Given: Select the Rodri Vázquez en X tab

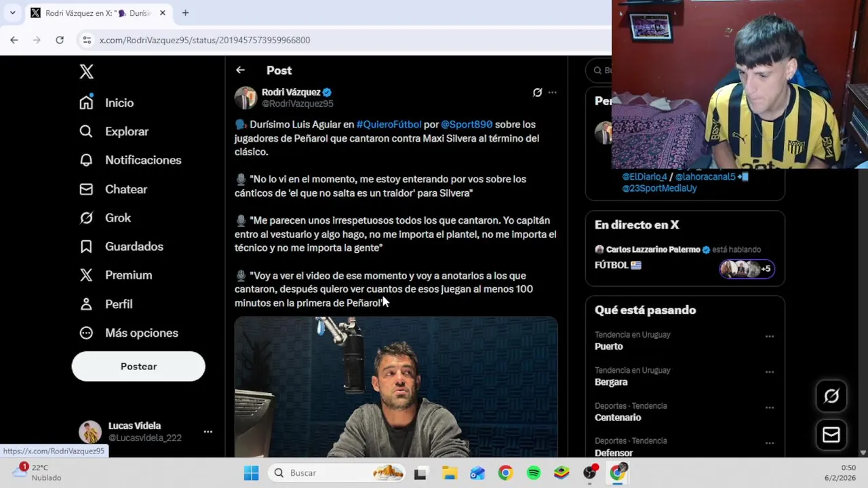Looking at the screenshot, I should click(x=98, y=13).
